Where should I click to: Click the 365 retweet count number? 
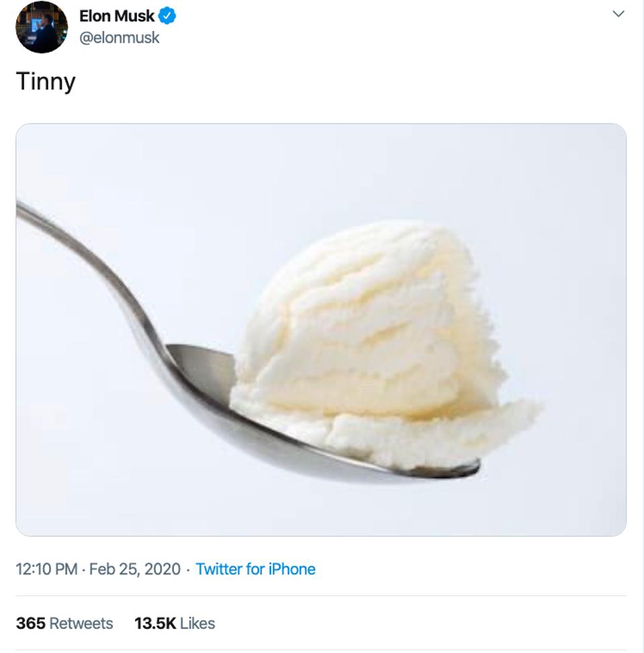coord(31,623)
